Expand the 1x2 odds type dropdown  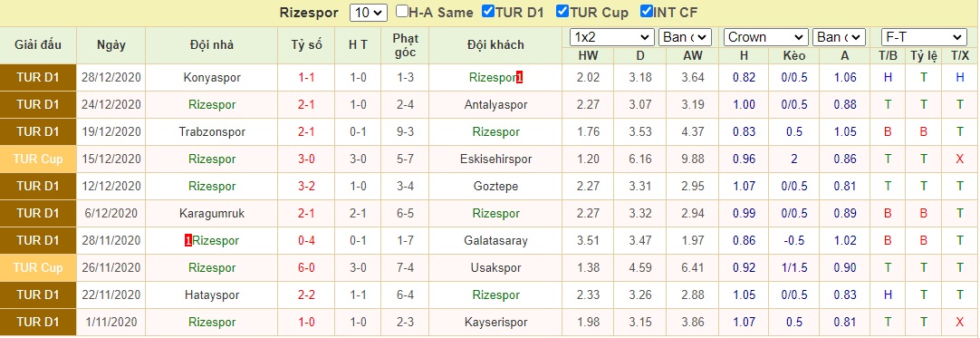tap(612, 37)
